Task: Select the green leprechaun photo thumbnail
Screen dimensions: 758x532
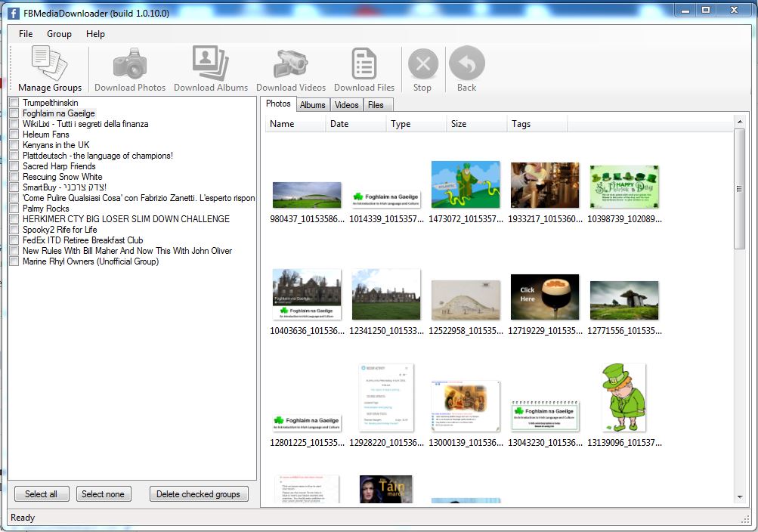Action: [623, 398]
